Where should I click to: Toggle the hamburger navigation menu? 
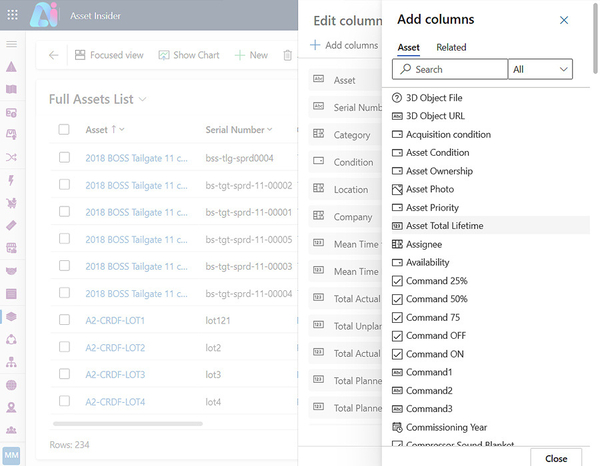click(x=11, y=44)
